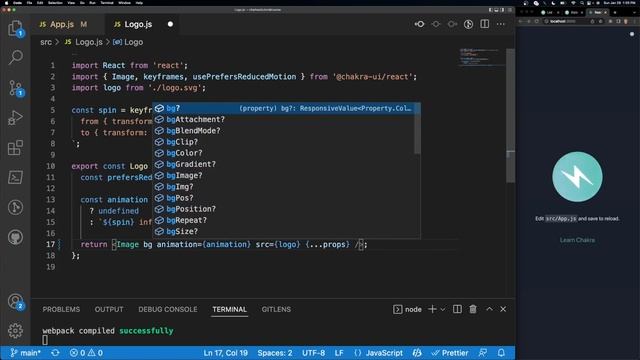Viewport: 640px width, 360px height.
Task: Click the feedback icon in status bar
Action: point(483,353)
